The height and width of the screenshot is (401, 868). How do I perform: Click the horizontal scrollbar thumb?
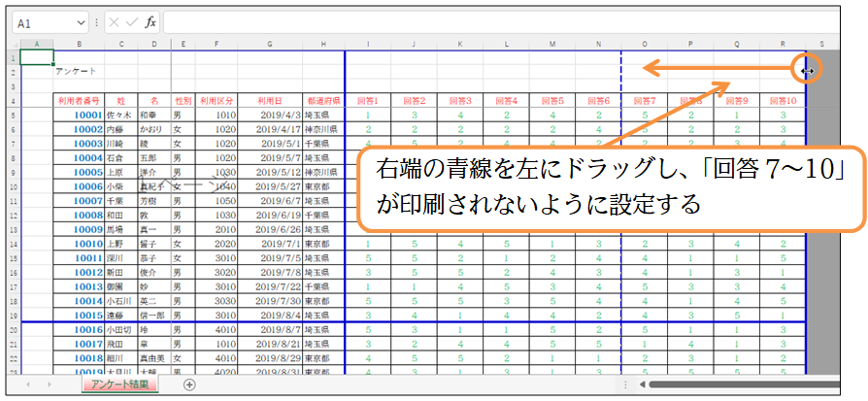[745, 384]
